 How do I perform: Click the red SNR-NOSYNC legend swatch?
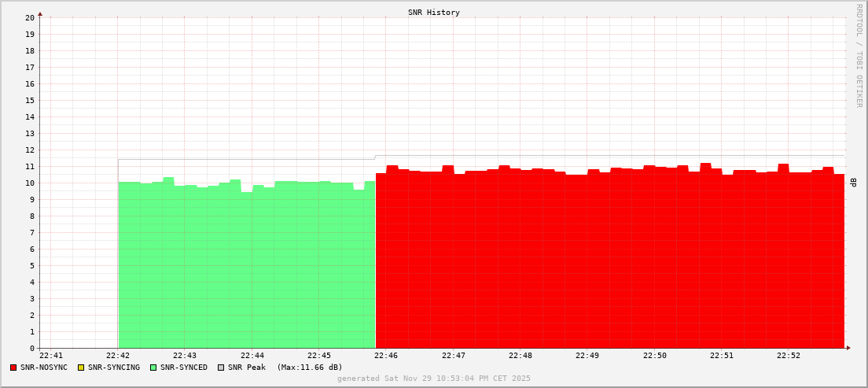pyautogui.click(x=13, y=368)
